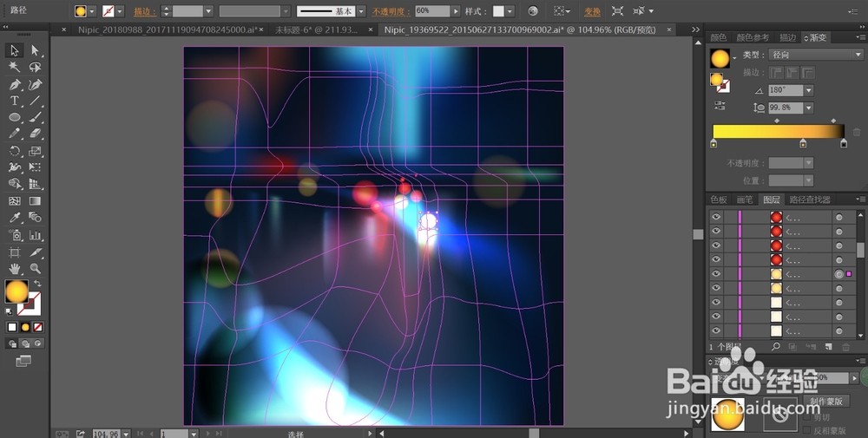The height and width of the screenshot is (438, 868).
Task: Toggle the eye of the bottom cream layer row
Action: tap(716, 330)
